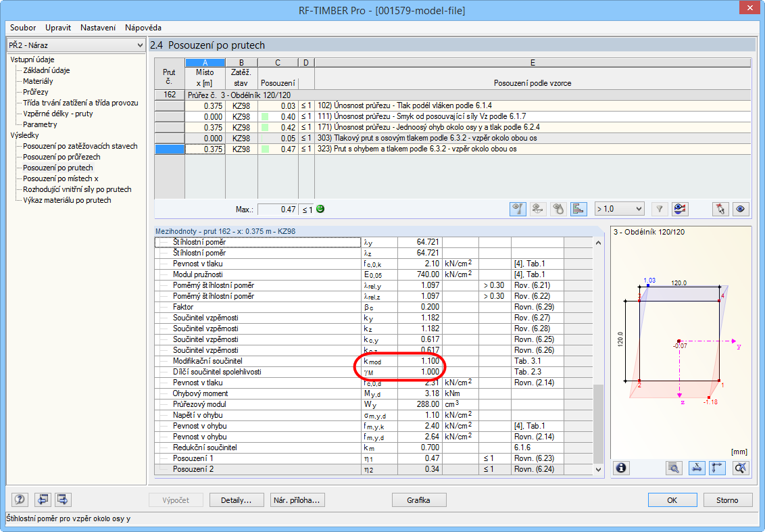
Task: Click the Storno button
Action: point(727,500)
